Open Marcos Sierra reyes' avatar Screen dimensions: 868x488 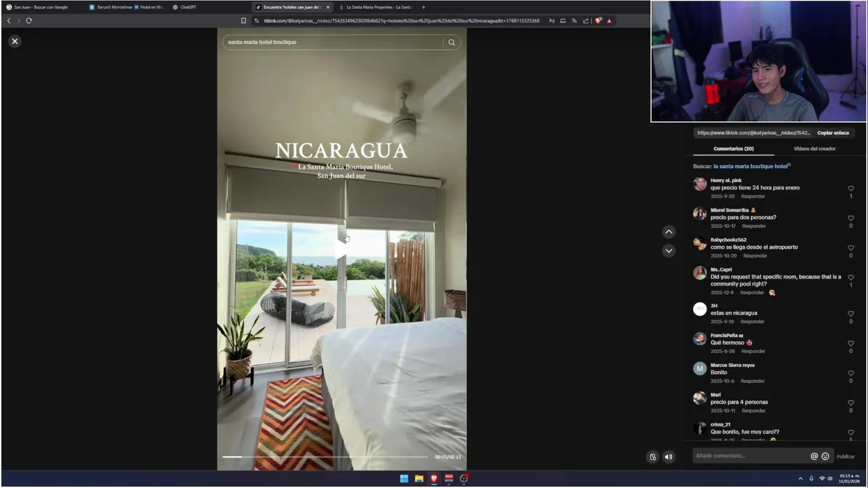coord(700,368)
